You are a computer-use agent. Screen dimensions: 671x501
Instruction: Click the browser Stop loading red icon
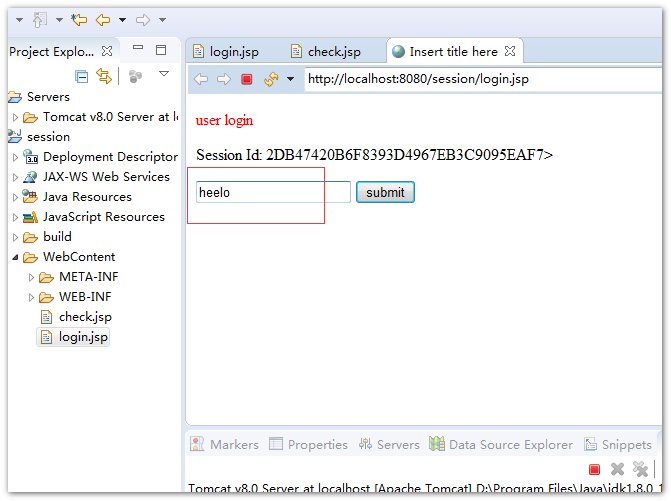tap(246, 79)
